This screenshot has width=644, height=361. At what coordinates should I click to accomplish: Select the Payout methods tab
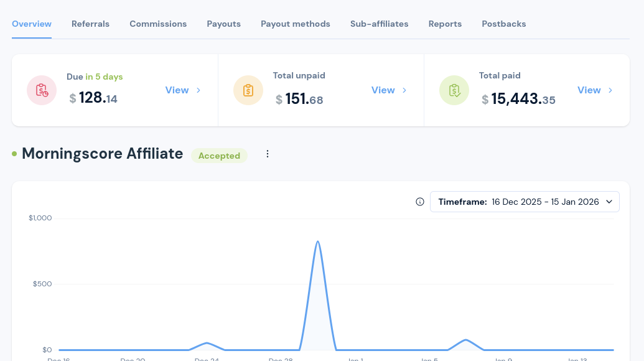(296, 24)
